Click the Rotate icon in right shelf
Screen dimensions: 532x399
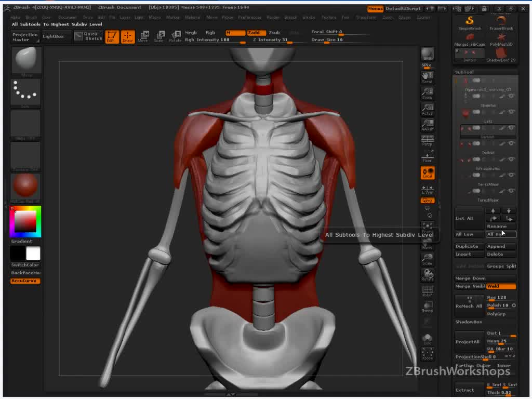427,275
